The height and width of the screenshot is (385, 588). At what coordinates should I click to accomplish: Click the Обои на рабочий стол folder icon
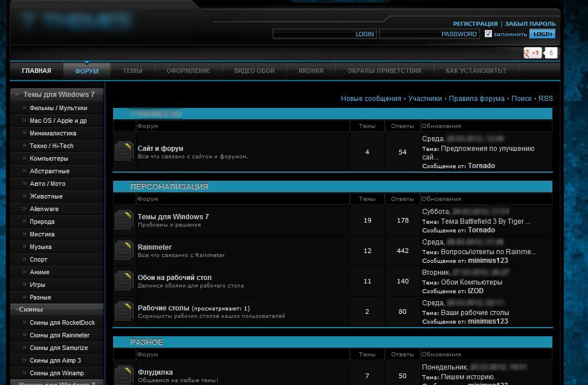tap(124, 281)
